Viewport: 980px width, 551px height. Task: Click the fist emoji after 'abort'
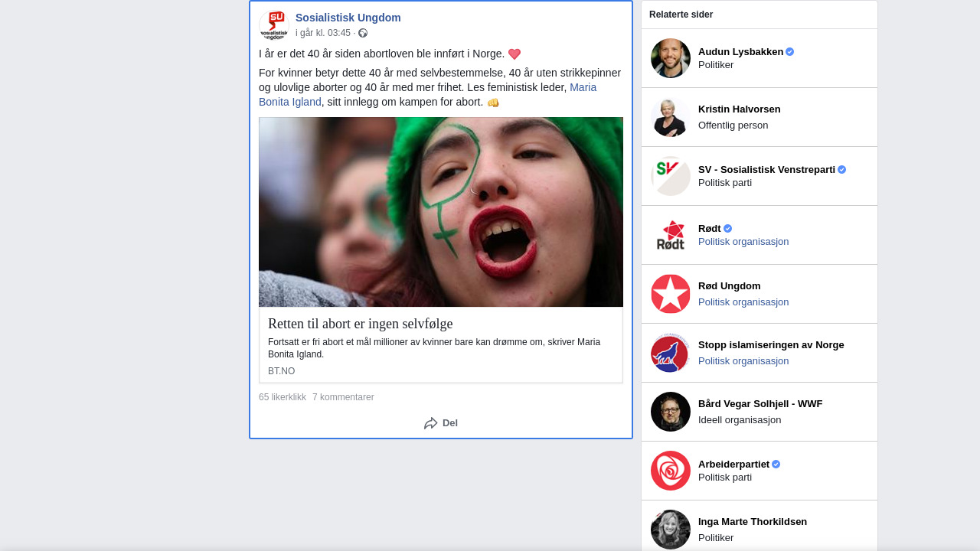[x=493, y=103]
